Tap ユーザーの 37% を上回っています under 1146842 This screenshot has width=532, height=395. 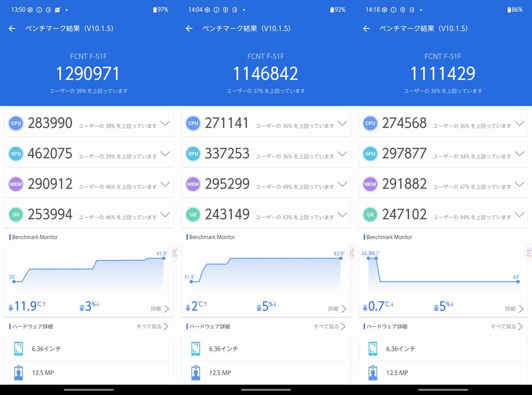coord(265,91)
